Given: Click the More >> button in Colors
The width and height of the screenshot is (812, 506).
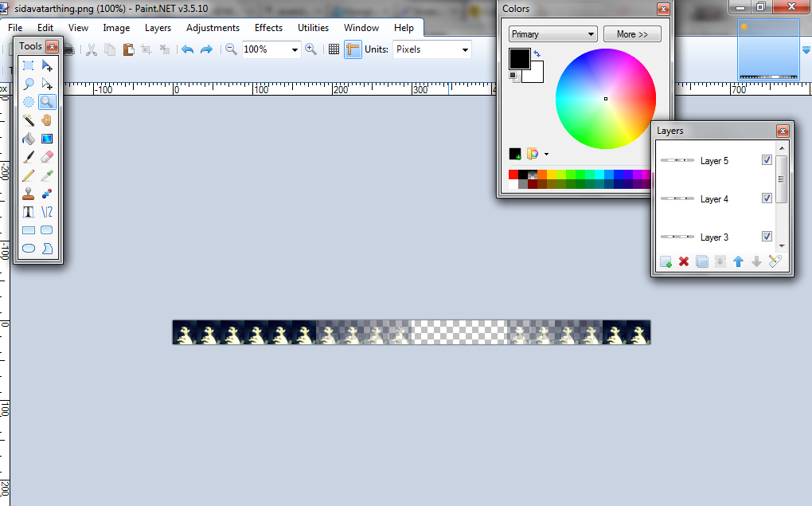Looking at the screenshot, I should point(632,34).
